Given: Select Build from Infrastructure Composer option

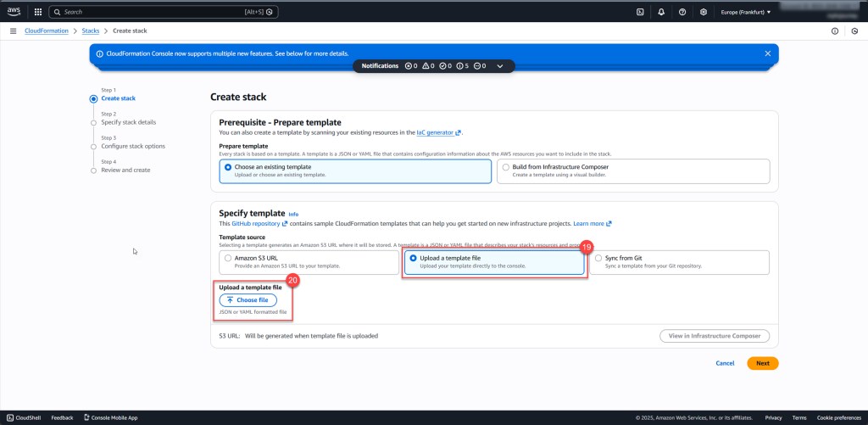Looking at the screenshot, I should point(506,167).
